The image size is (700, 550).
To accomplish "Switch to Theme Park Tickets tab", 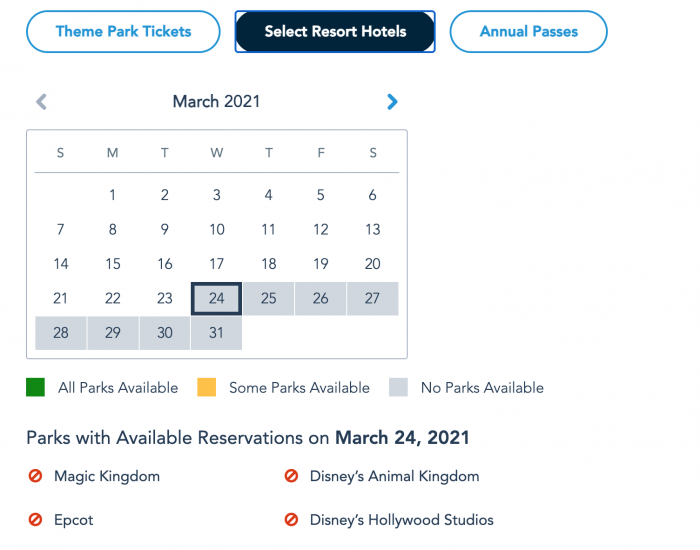I will (x=123, y=32).
